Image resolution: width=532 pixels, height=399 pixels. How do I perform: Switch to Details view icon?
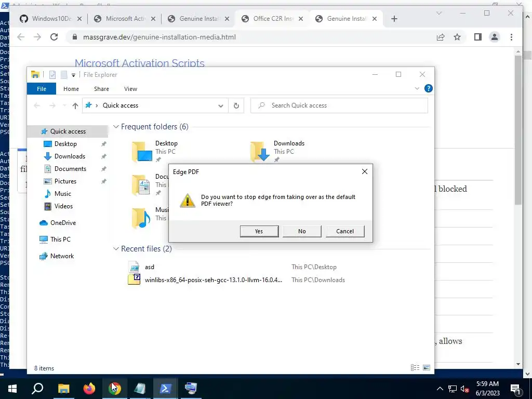pyautogui.click(x=415, y=368)
